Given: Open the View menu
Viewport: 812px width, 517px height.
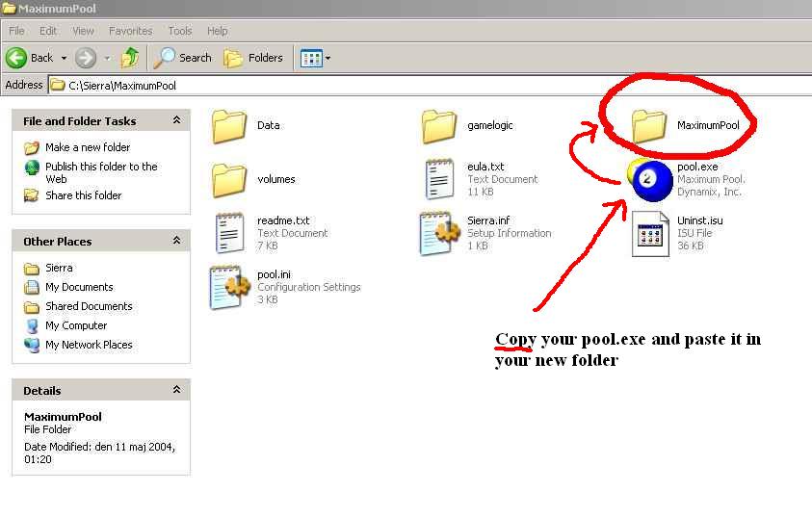Looking at the screenshot, I should [83, 31].
